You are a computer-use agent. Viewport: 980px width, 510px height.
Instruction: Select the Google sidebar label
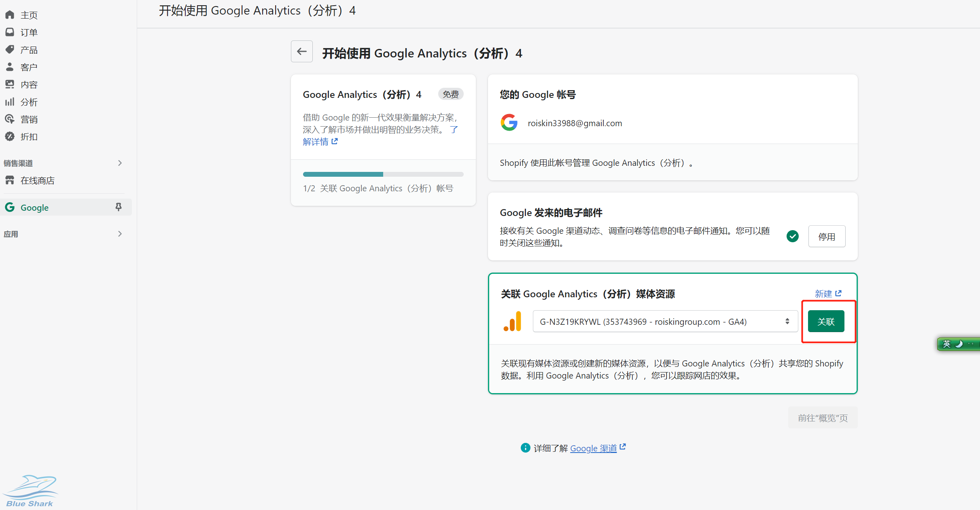pyautogui.click(x=34, y=207)
